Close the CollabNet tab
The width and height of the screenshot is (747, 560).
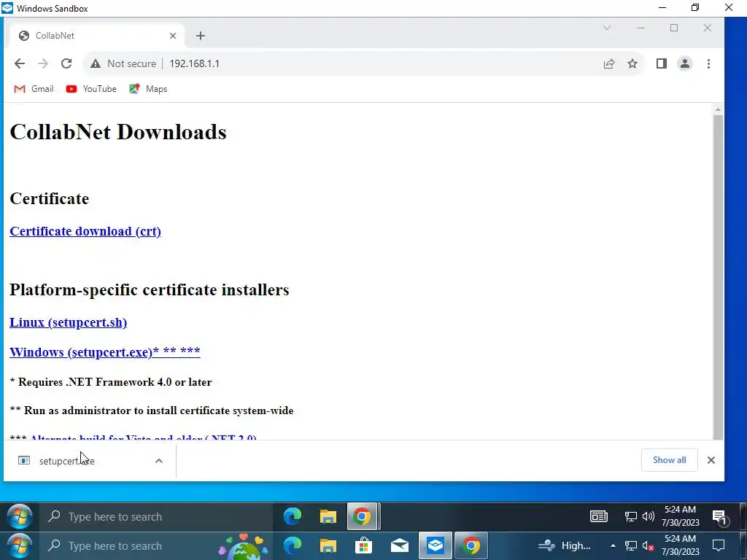coord(173,36)
